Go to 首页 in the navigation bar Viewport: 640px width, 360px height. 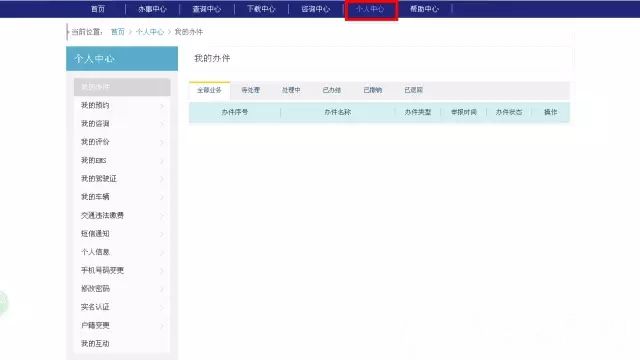pyautogui.click(x=98, y=9)
